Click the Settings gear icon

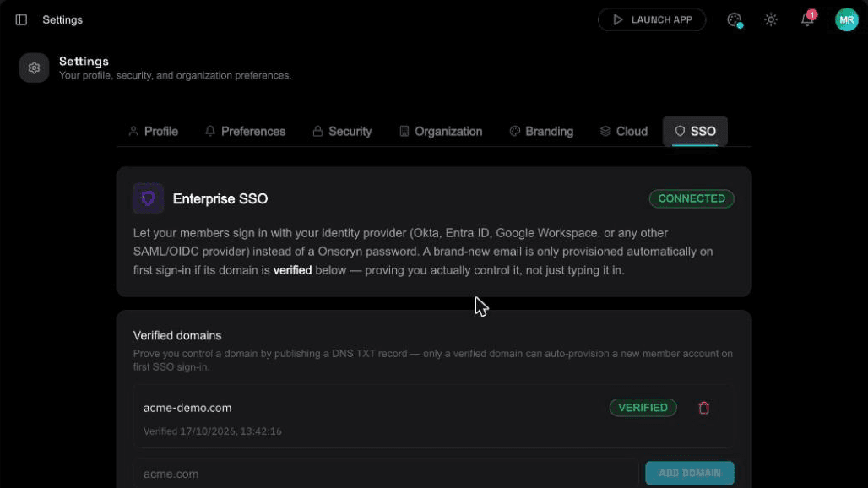pos(35,68)
